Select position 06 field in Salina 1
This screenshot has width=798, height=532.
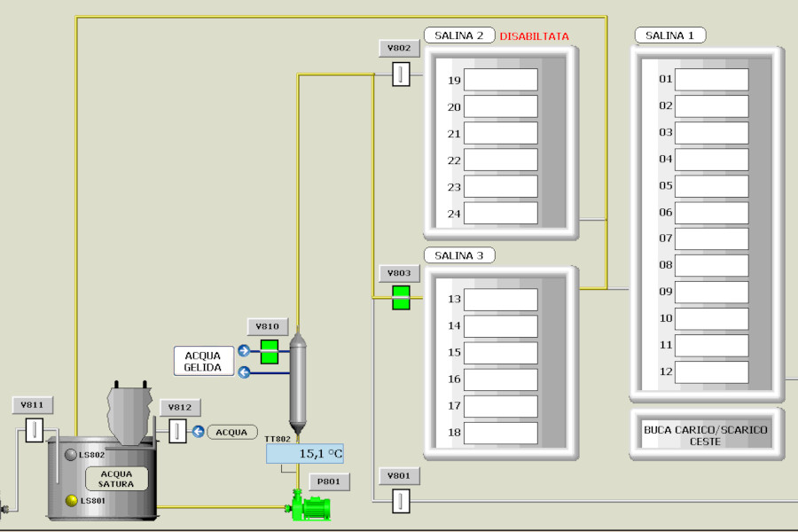pyautogui.click(x=711, y=213)
